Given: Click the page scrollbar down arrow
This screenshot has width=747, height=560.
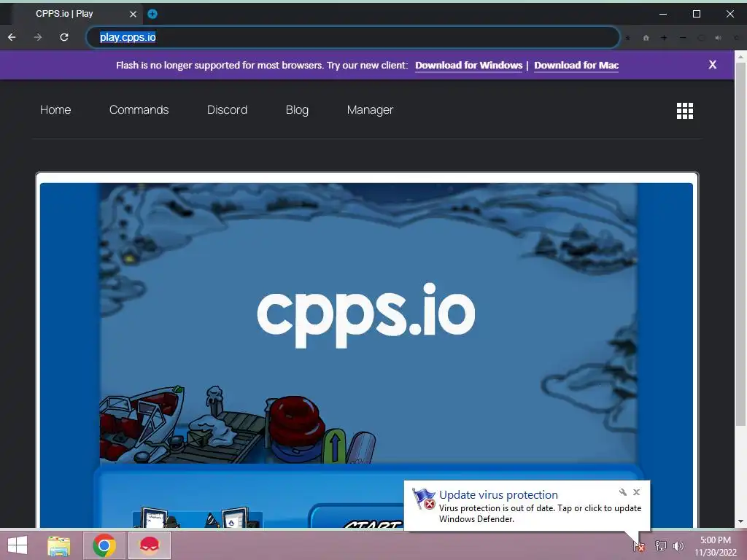Looking at the screenshot, I should click(x=741, y=522).
